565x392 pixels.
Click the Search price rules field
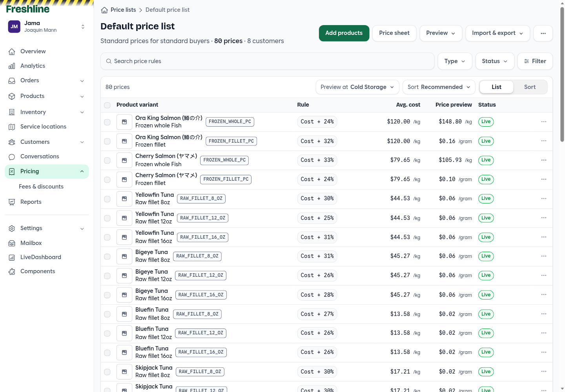coord(268,61)
